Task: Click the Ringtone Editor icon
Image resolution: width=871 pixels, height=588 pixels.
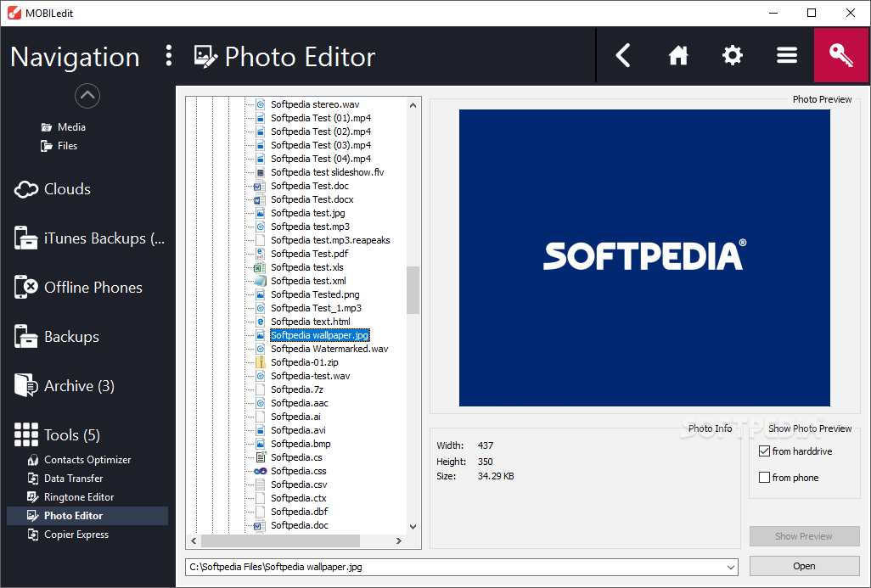Action: [x=33, y=497]
